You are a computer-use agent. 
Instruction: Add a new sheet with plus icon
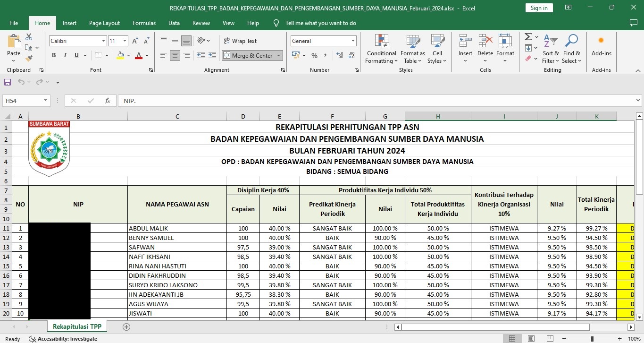(126, 326)
